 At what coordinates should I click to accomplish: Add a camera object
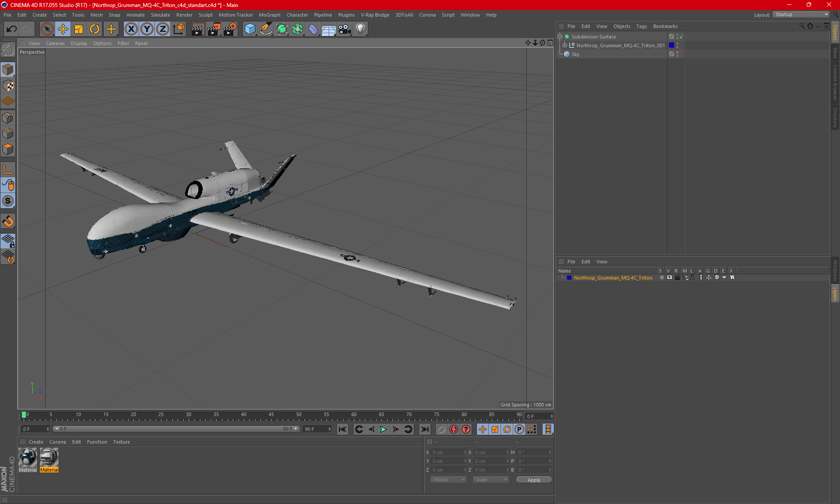coord(345,29)
